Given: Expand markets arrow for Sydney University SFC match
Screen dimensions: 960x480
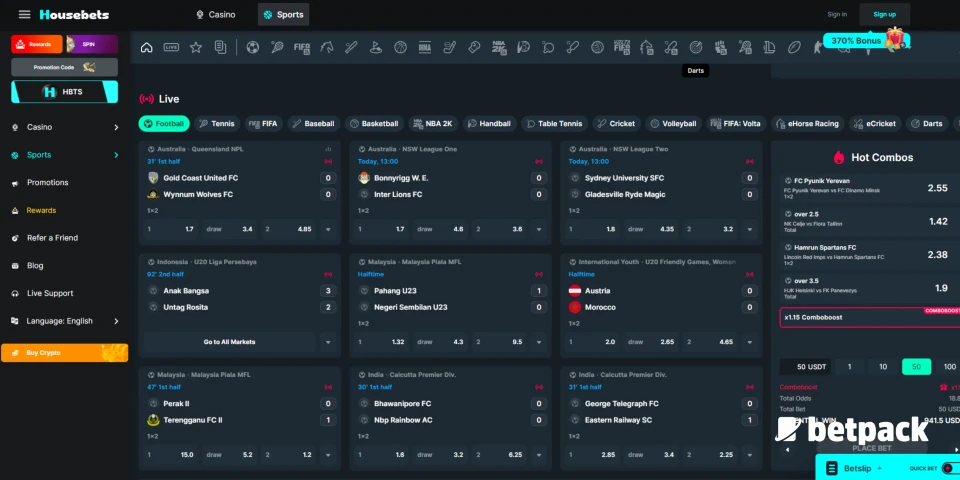Looking at the screenshot, I should (x=749, y=230).
